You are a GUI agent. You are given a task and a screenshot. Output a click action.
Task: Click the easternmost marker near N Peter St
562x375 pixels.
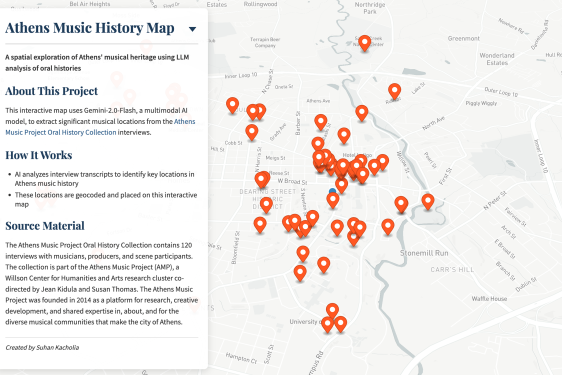pos(428,202)
